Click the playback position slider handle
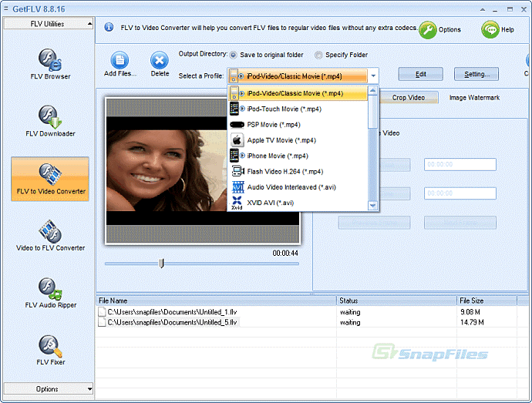The height and width of the screenshot is (403, 532). [162, 264]
